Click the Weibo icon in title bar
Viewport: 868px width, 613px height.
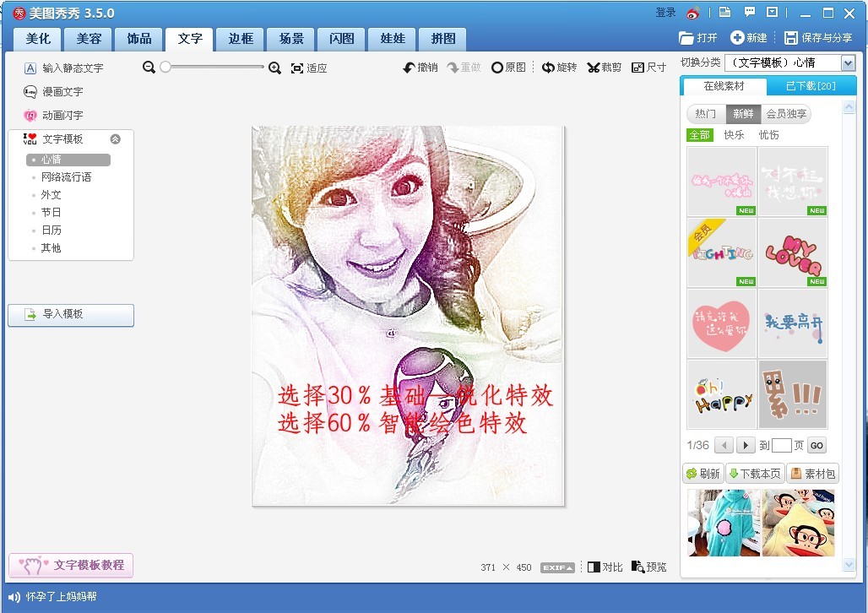click(693, 13)
